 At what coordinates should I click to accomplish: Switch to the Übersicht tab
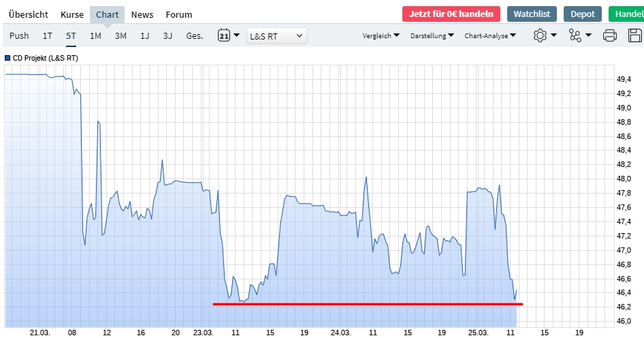point(29,14)
